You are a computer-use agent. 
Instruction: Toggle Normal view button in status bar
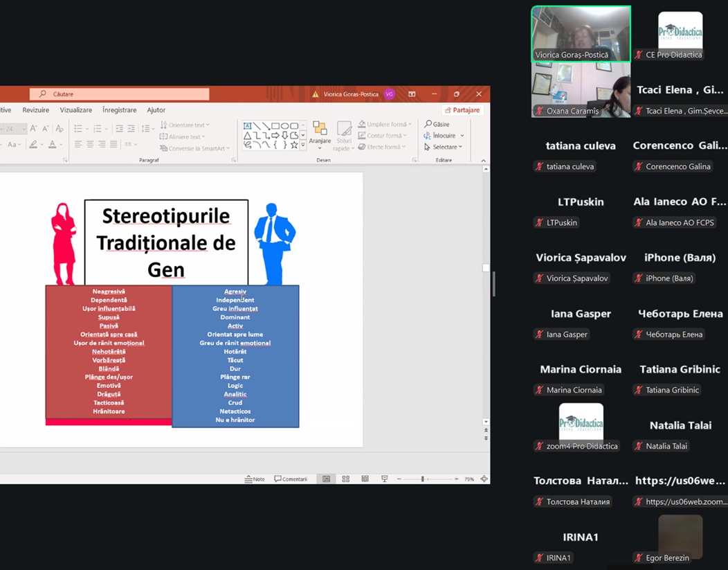pos(326,479)
